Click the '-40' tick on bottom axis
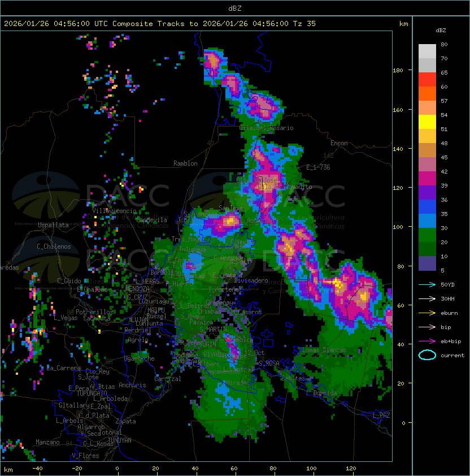The width and height of the screenshot is (470, 476). click(38, 469)
